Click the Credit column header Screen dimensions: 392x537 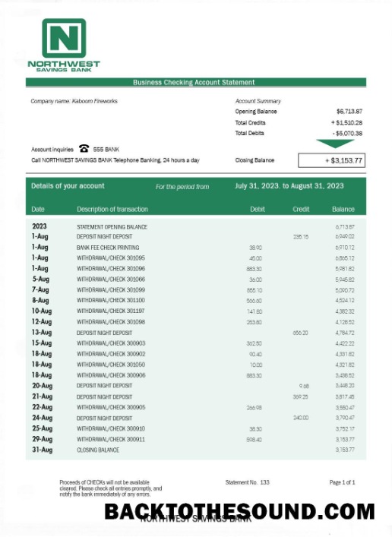pyautogui.click(x=301, y=209)
